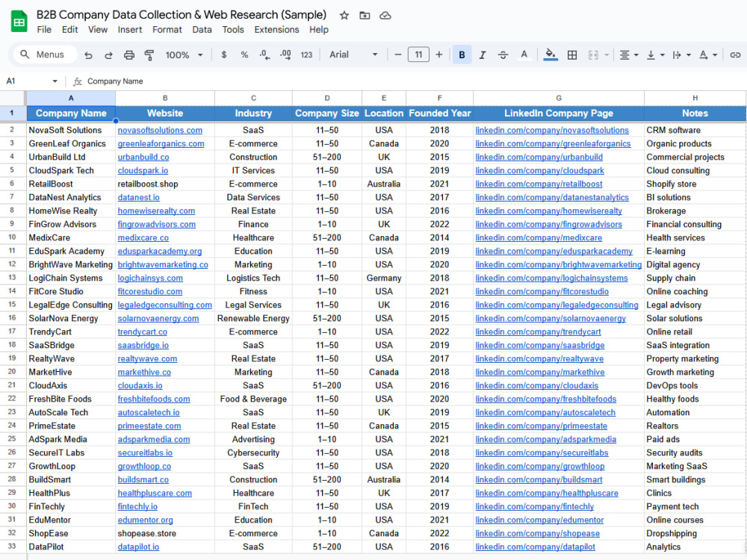
Task: Open more number formats (123)
Action: (306, 55)
